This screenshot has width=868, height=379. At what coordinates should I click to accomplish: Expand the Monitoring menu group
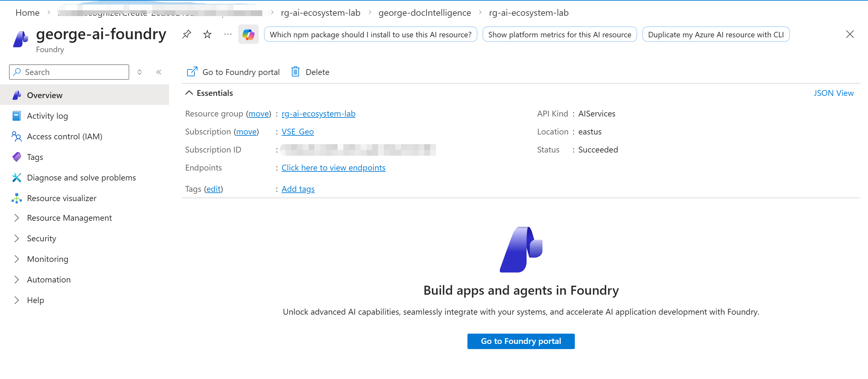[x=16, y=259]
